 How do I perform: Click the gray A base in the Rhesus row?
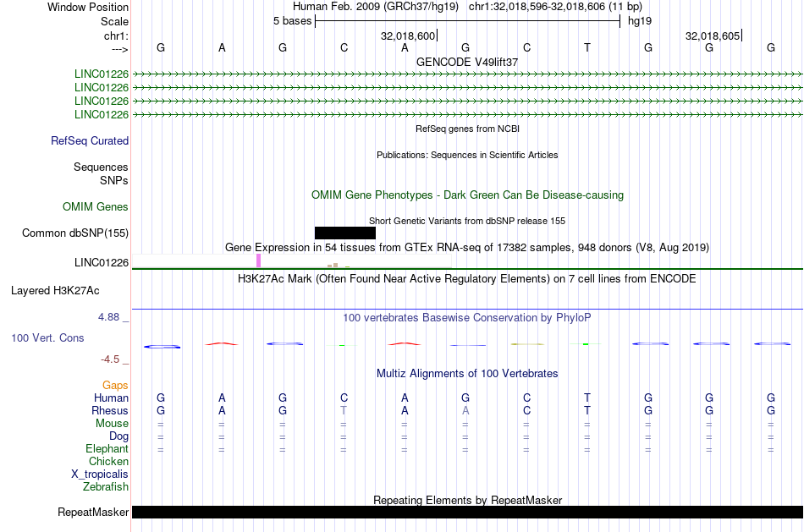click(x=465, y=410)
